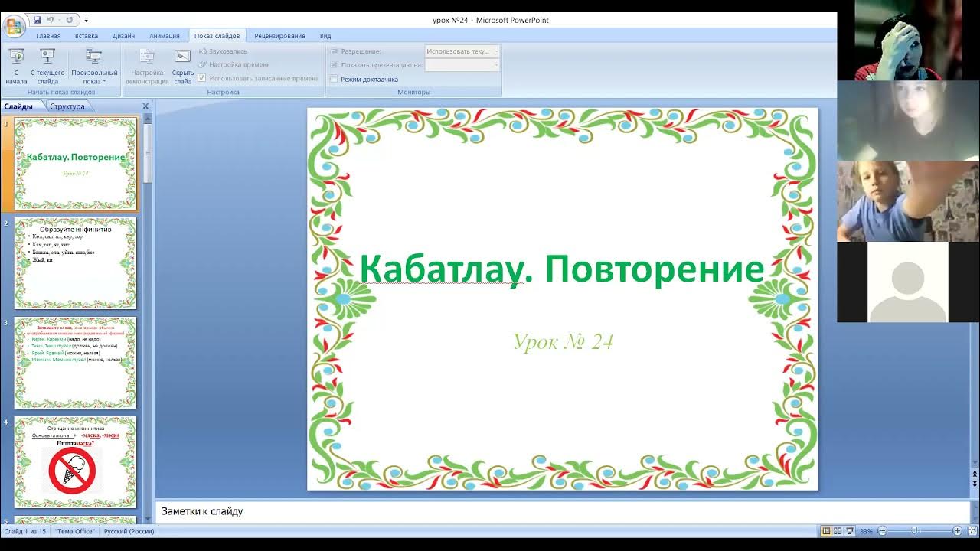This screenshot has height=551, width=980.
Task: Click the child participant video tile
Action: point(908,201)
